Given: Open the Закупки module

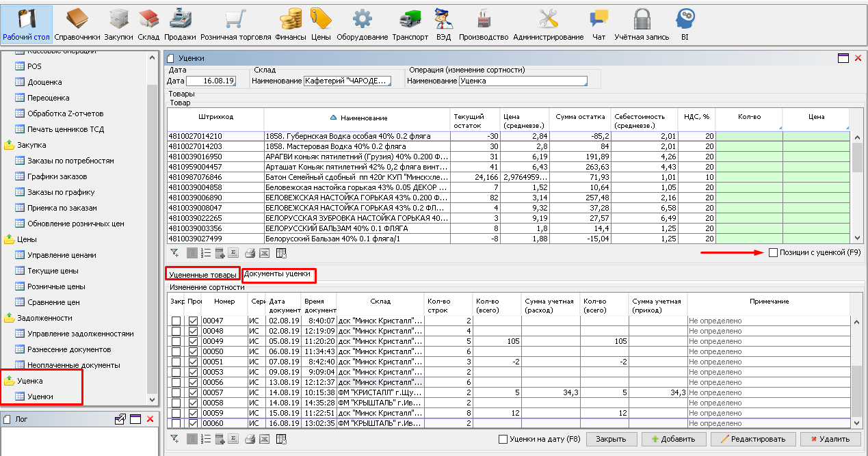Looking at the screenshot, I should (119, 18).
